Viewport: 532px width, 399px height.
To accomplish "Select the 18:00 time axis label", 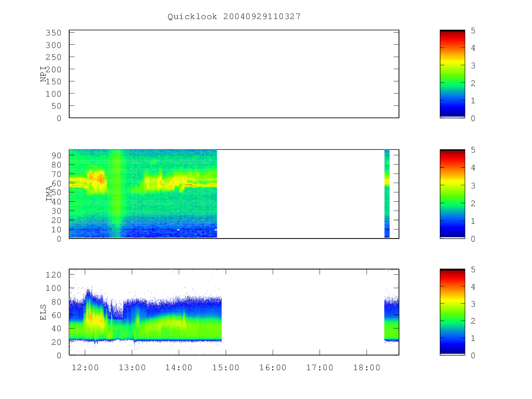I will pos(367,368).
